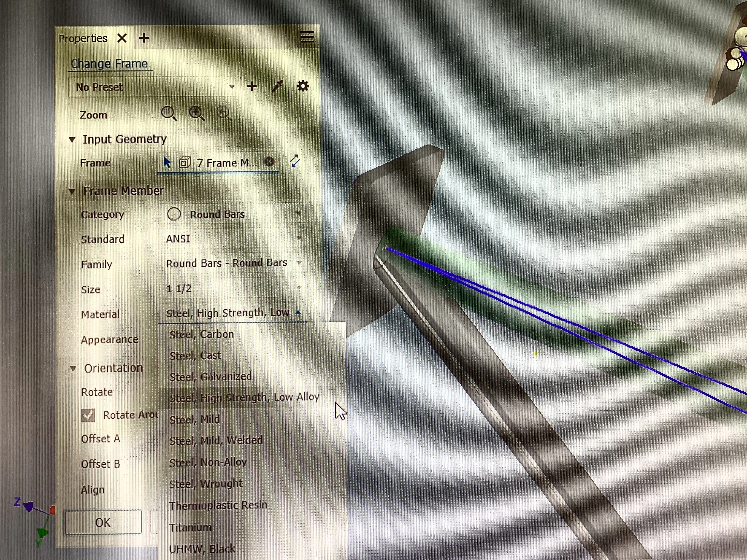Click the zoom in magnifier icon
This screenshot has height=560, width=747.
coord(197,113)
